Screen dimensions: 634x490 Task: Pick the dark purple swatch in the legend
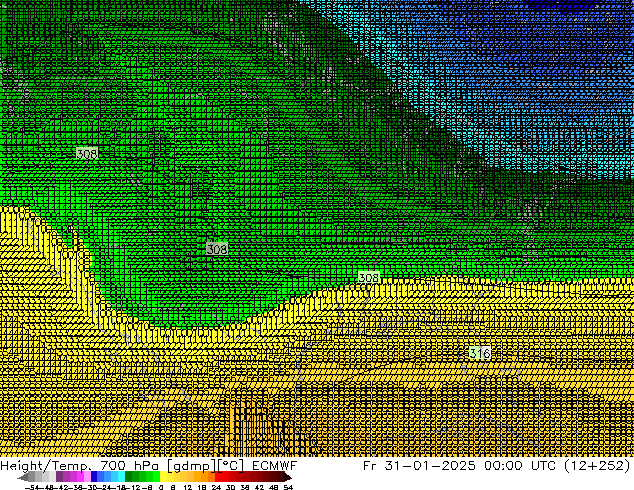[59, 477]
